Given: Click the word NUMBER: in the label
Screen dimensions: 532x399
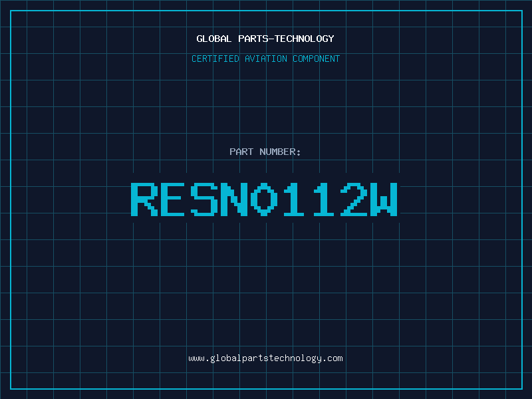Looking at the screenshot, I should coord(281,152).
